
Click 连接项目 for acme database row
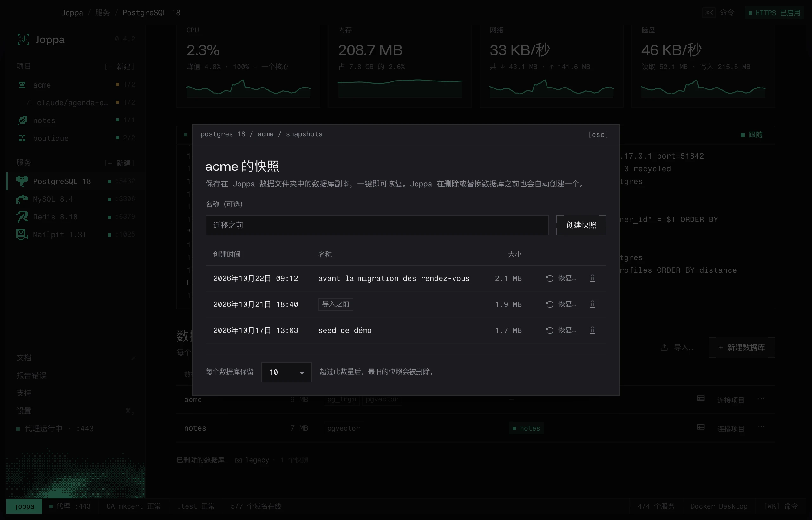coord(730,400)
